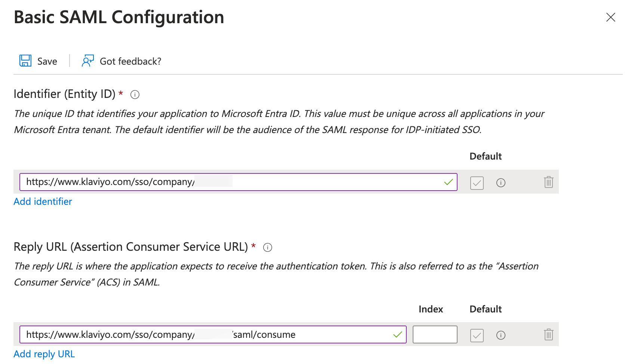Click Add reply URL

click(44, 354)
